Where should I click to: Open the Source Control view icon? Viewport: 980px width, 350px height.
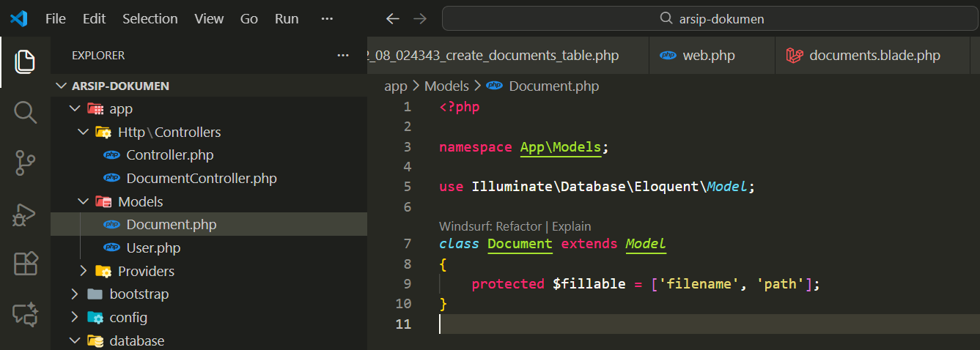(25, 163)
